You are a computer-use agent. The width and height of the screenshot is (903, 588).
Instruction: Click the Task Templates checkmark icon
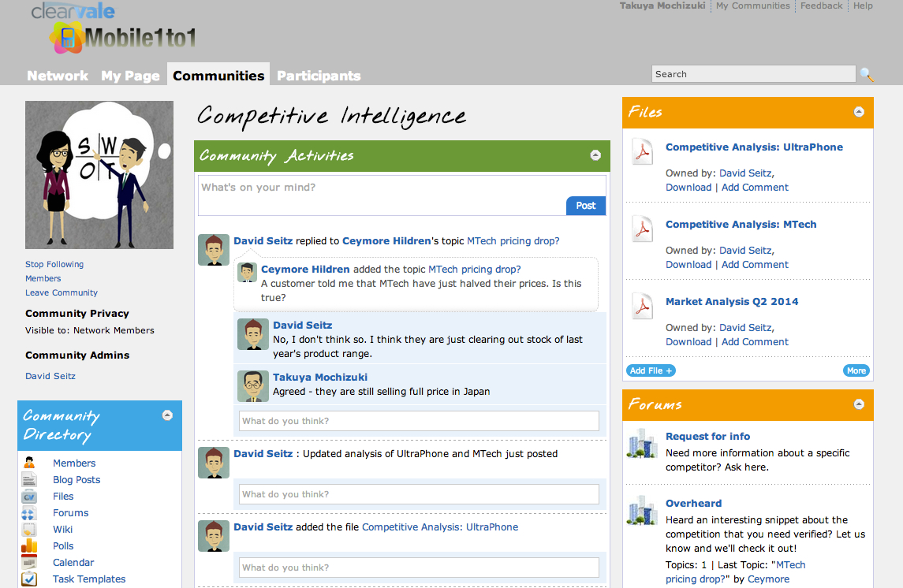pos(29,579)
